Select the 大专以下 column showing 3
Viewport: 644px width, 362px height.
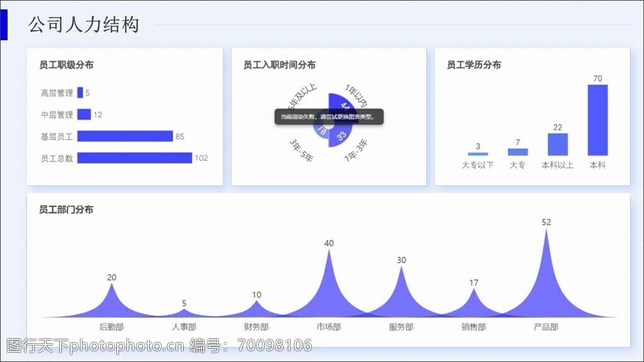[478, 154]
